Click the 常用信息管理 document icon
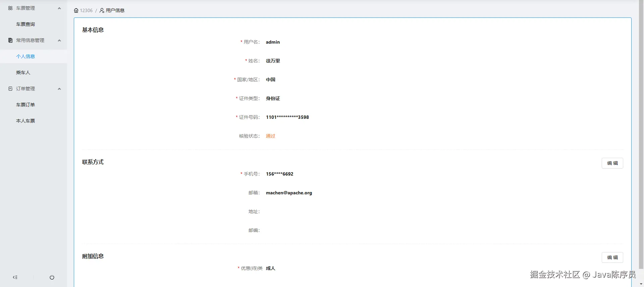Viewport: 644px width, 287px height. [x=10, y=40]
